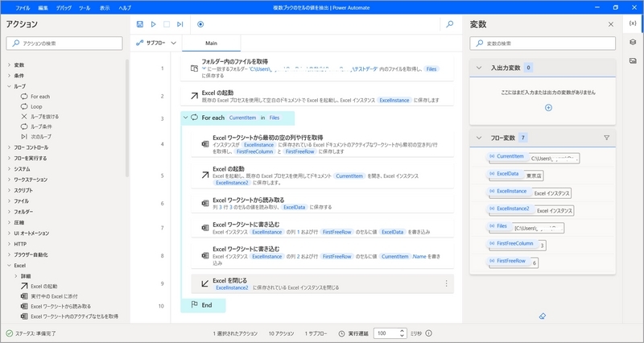Screen dimensions: 644x343
Task: Open the UI elements sidebar icon
Action: [633, 42]
